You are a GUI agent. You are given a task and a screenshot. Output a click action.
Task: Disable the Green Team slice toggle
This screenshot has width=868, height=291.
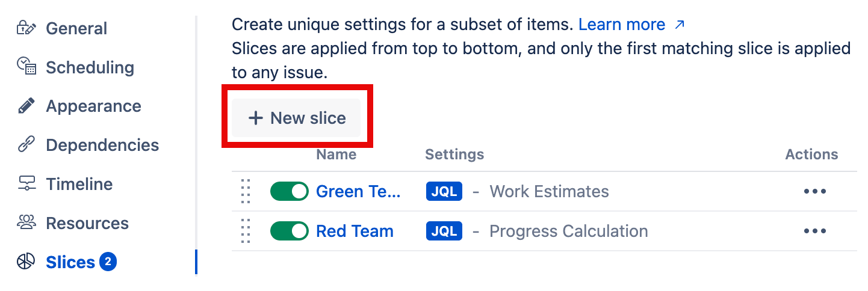click(x=289, y=192)
